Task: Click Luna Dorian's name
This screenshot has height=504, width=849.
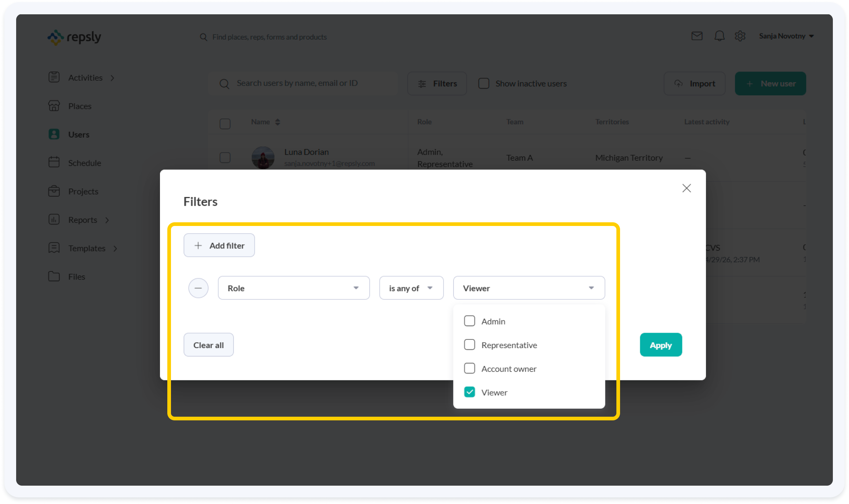Action: point(306,152)
